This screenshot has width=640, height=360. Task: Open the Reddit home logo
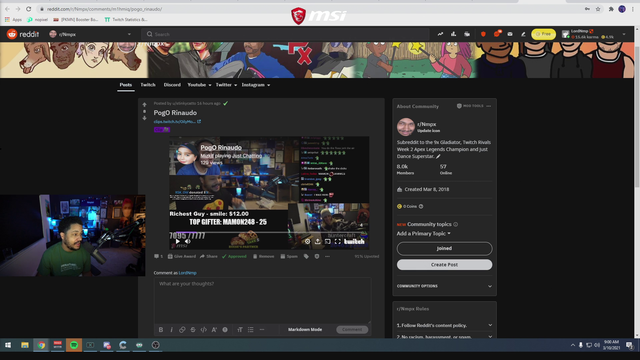pos(23,34)
